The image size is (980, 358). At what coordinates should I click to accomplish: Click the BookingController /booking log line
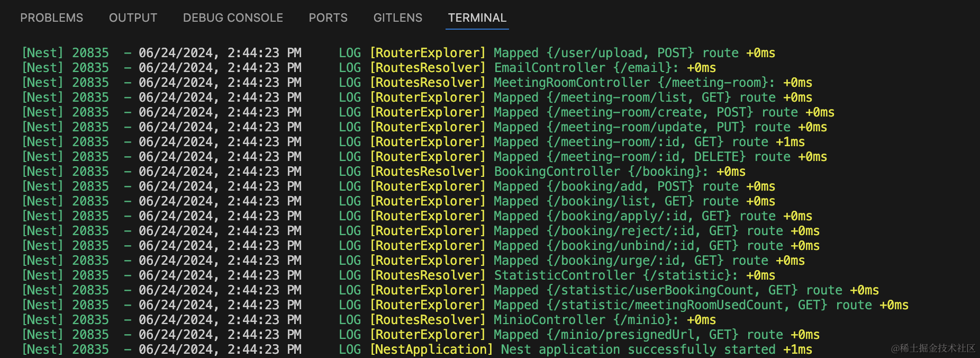pos(593,172)
